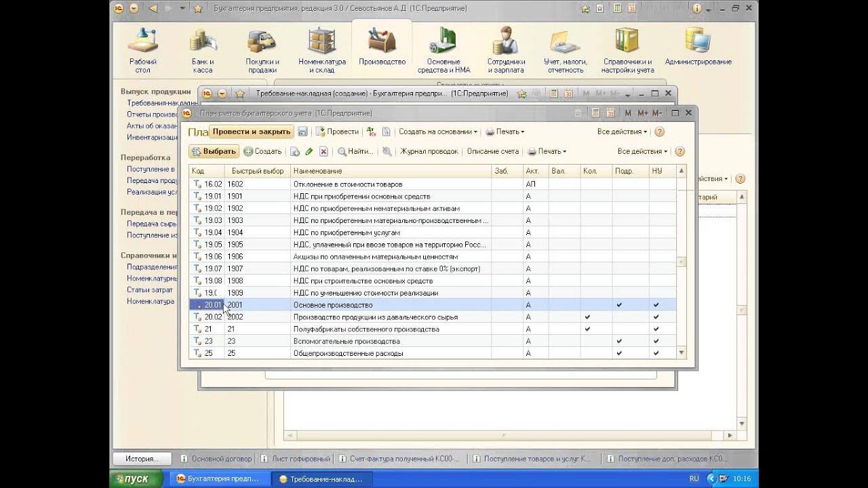Open Основные средства и НМА section

point(443,50)
